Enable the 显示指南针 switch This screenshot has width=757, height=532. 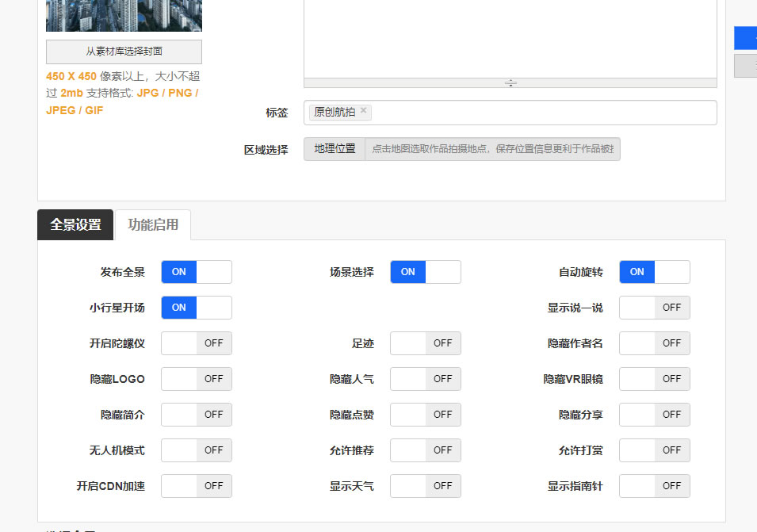654,486
